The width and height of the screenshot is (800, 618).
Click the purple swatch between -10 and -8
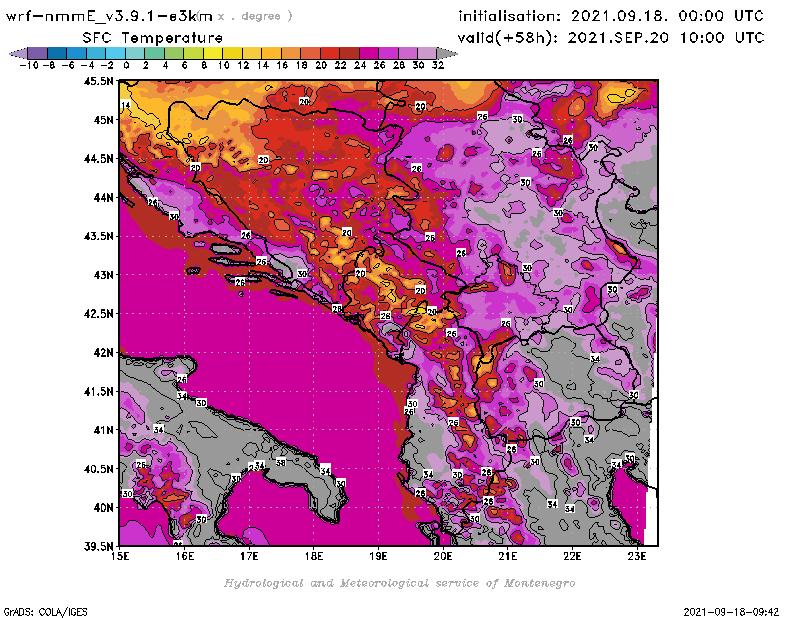click(38, 53)
